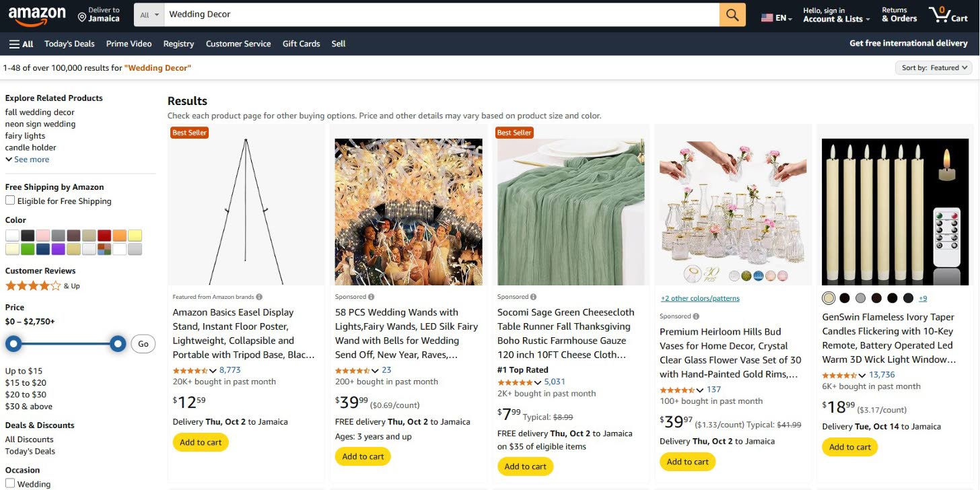This screenshot has width=980, height=490.
Task: Open the All departments search dropdown
Action: (x=149, y=15)
